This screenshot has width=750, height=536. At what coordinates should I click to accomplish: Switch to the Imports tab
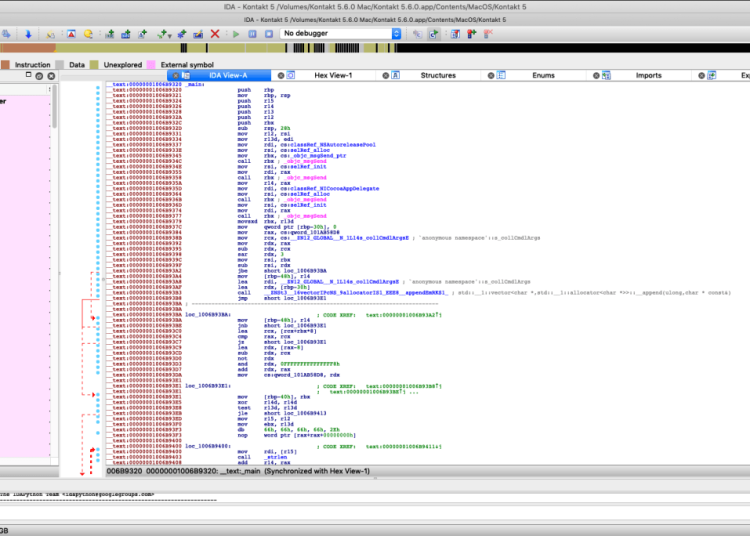pos(648,75)
